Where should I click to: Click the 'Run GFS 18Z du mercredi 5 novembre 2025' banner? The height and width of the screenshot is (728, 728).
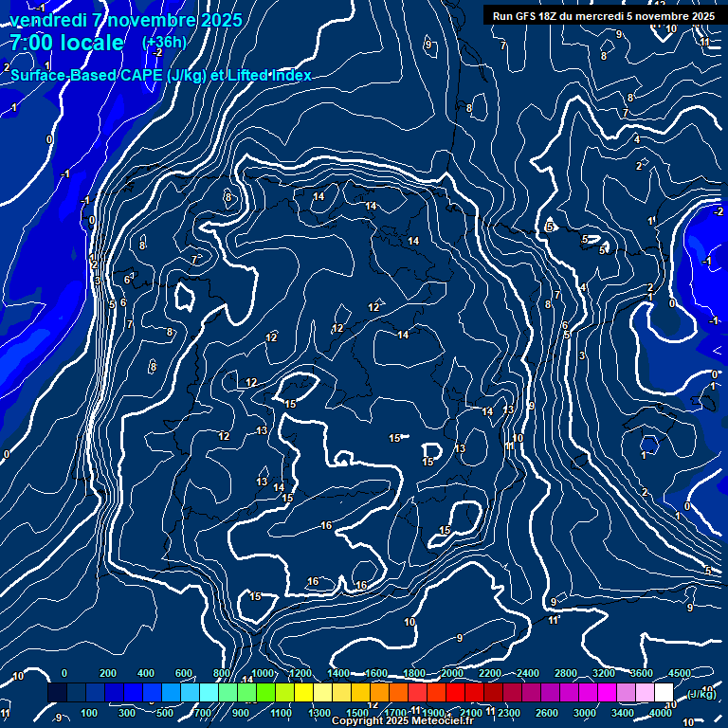click(x=604, y=16)
